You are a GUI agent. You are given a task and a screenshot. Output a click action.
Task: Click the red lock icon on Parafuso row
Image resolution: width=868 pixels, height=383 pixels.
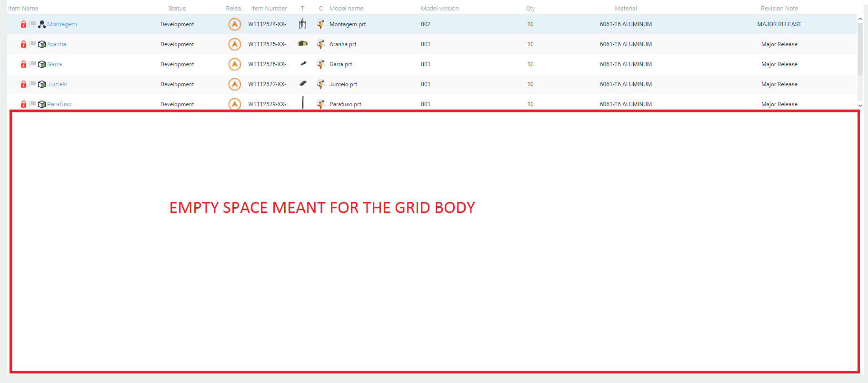(23, 104)
